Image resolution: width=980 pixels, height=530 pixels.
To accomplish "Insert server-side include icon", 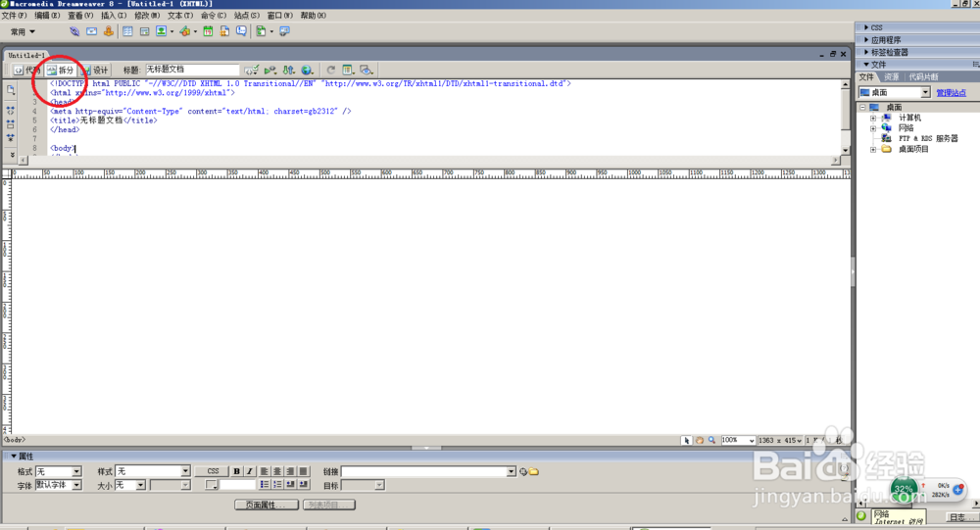I will [225, 31].
